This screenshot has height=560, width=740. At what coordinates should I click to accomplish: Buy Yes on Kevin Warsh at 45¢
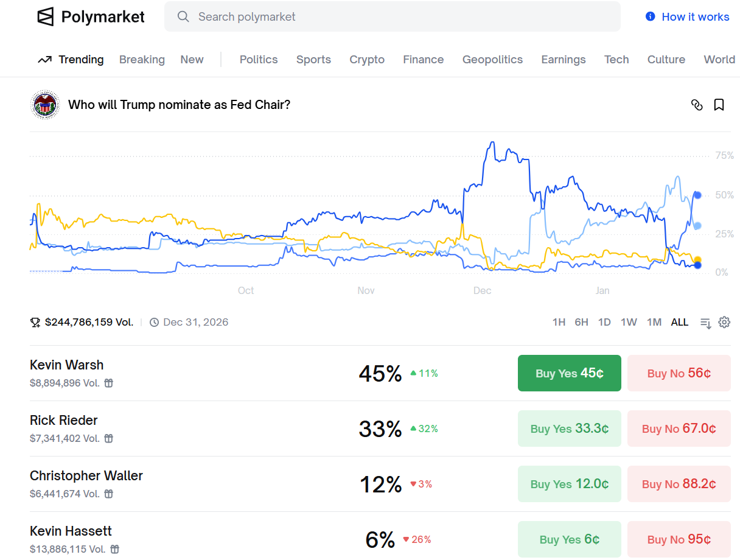569,373
